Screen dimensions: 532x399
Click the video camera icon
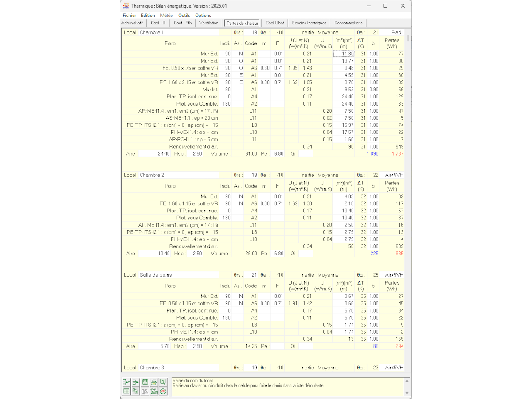point(154,391)
